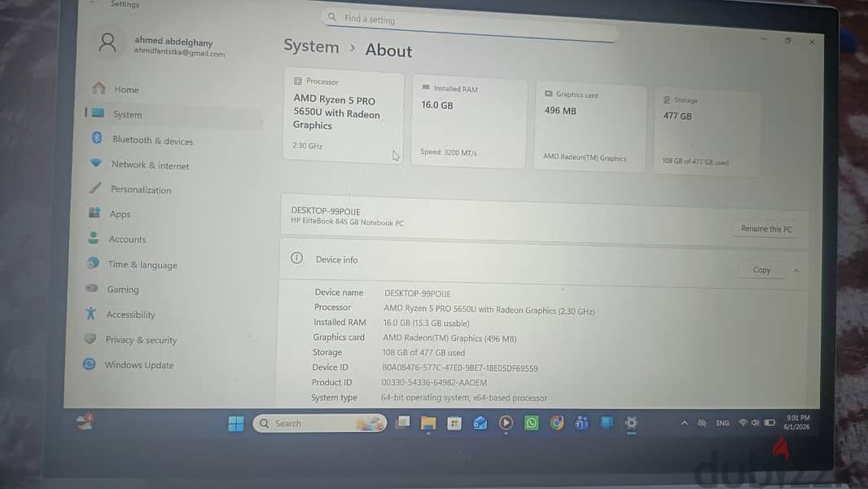
Task: Copy the device info
Action: click(761, 270)
